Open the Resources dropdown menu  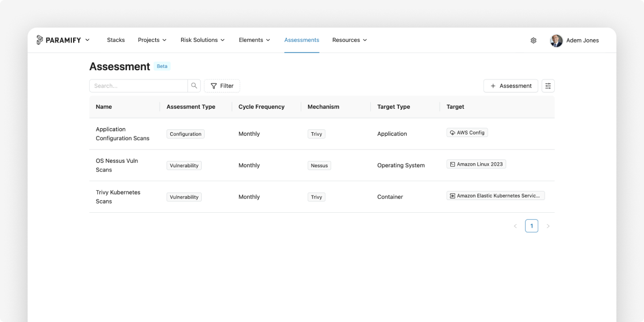pos(350,40)
